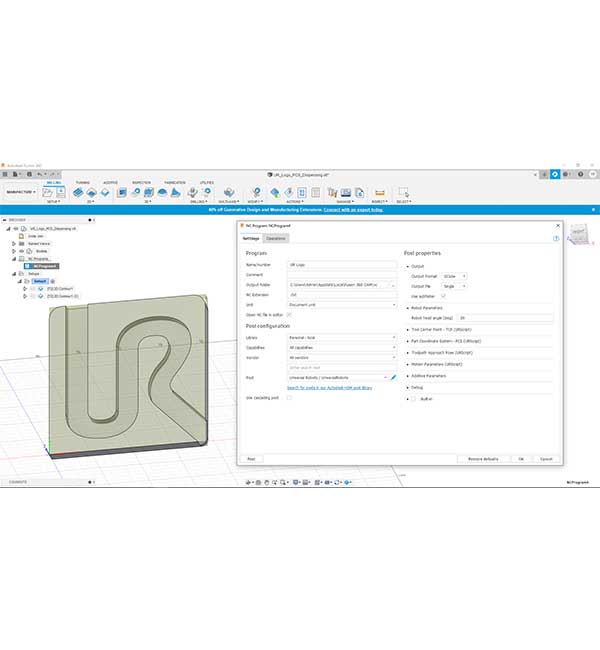600x650 pixels.
Task: Click the Pan hand icon in navigation bar
Action: pyautogui.click(x=266, y=483)
